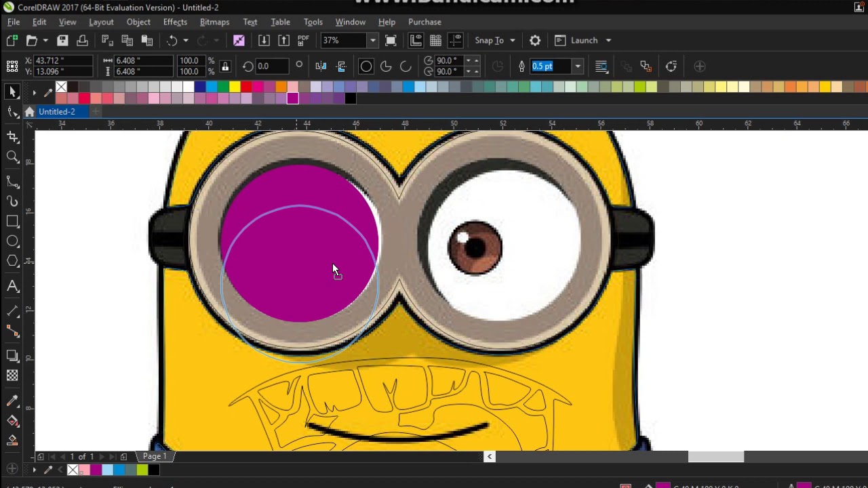868x488 pixels.
Task: Select the Artistic Media tool
Action: point(12,201)
